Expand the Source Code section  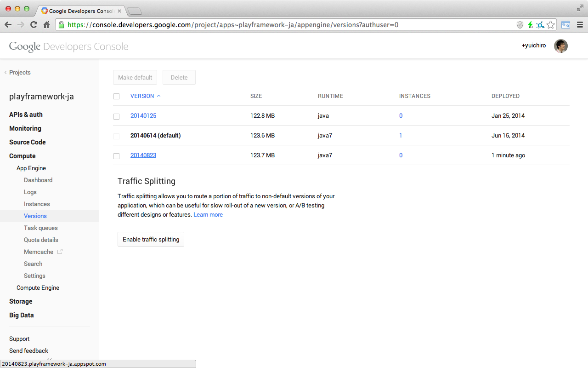coord(27,142)
